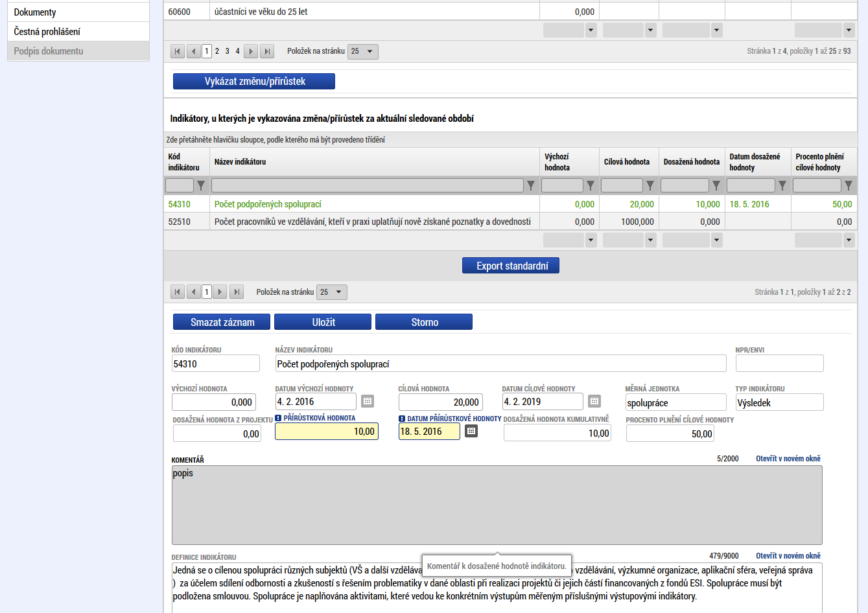Switch to page 2 in upper pager

(217, 51)
